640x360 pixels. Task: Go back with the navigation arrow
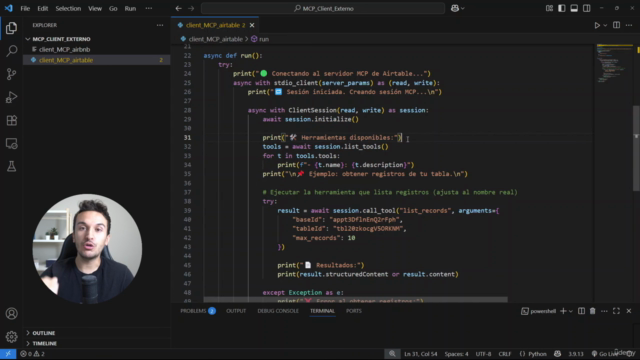tap(178, 8)
